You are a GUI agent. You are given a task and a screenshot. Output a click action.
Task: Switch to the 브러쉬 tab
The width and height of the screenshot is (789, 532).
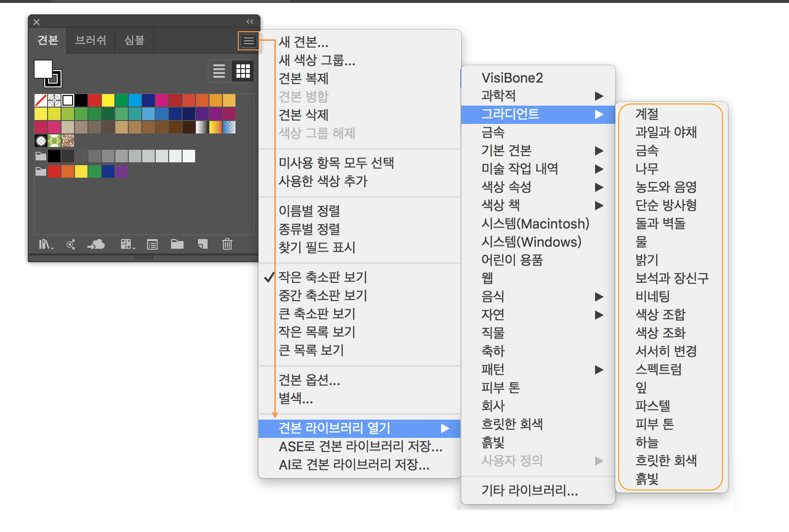click(91, 40)
